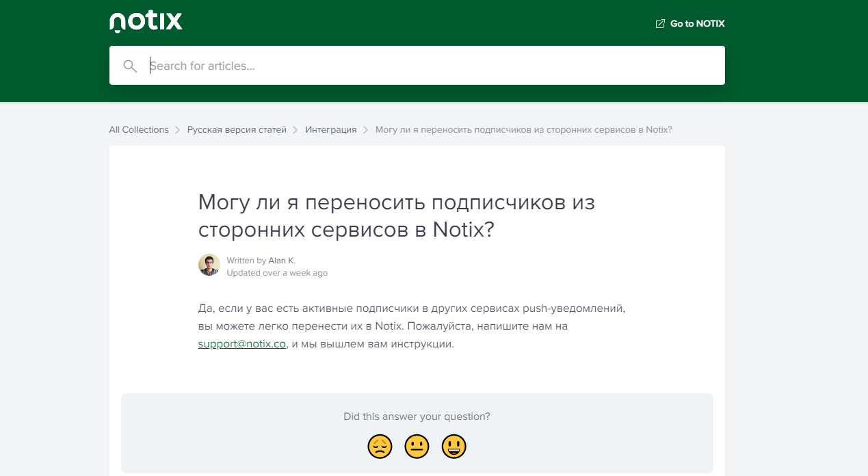The image size is (868, 476).
Task: Click the article paragraph starting with Да, если
Action: coord(412,326)
